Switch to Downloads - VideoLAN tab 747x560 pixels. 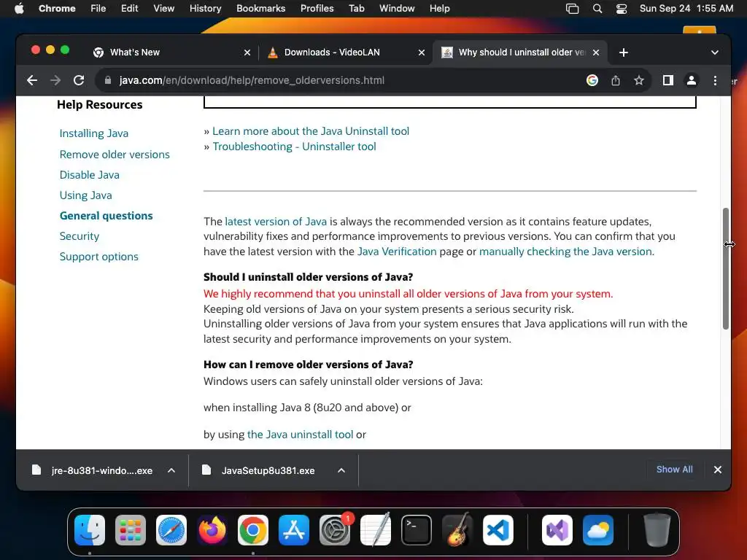click(x=346, y=52)
